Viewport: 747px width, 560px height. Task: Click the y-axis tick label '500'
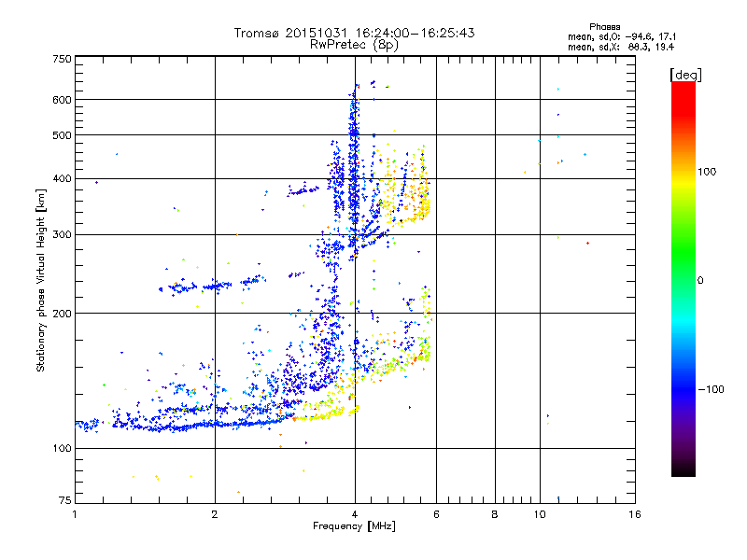click(63, 135)
